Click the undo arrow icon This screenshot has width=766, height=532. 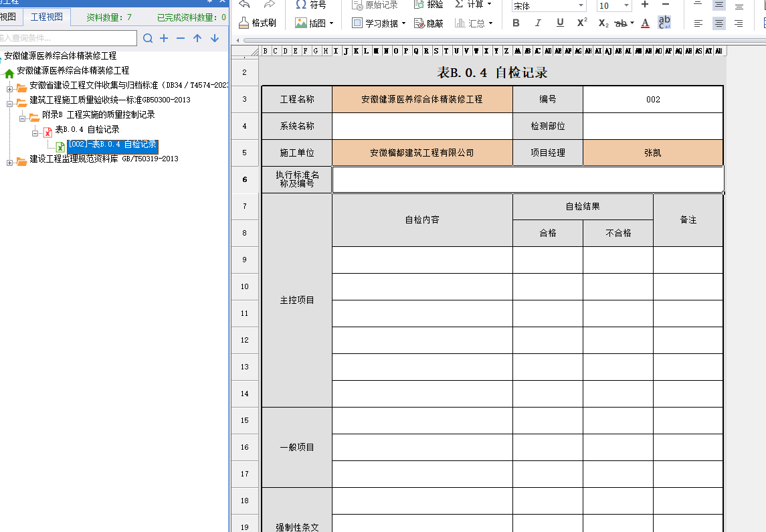[245, 5]
